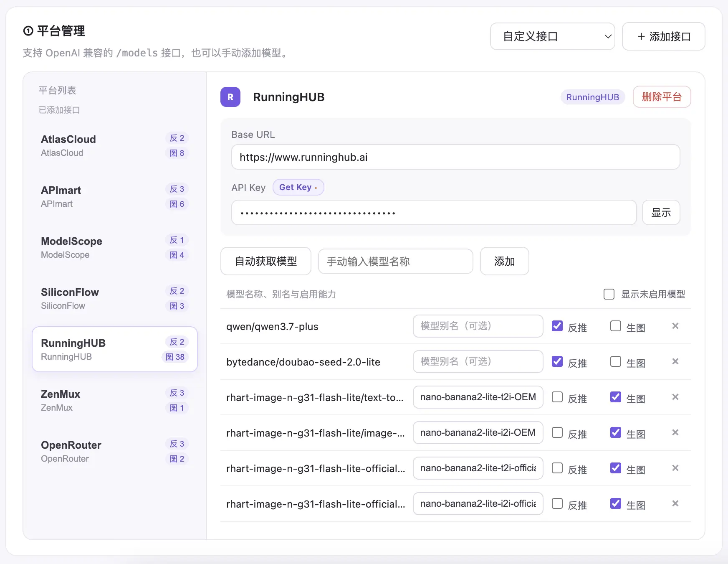The width and height of the screenshot is (728, 564).
Task: Reveal API key with 显示 button
Action: tap(661, 213)
